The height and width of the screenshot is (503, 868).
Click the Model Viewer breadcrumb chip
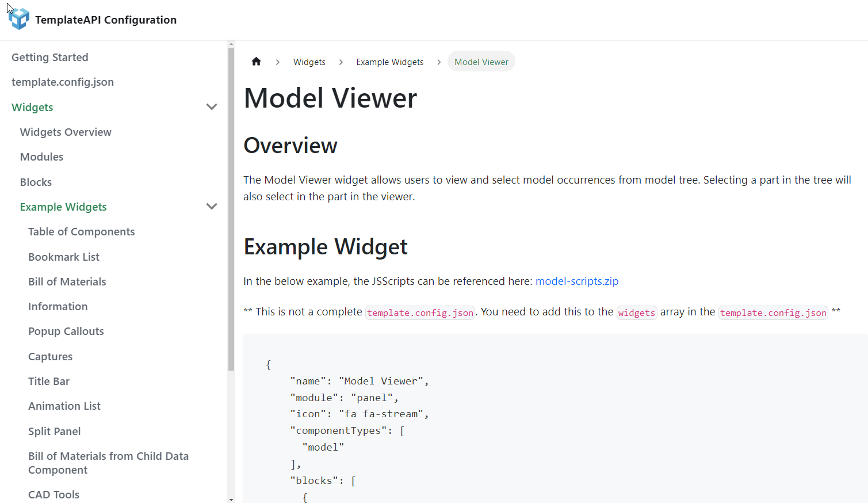pyautogui.click(x=481, y=62)
